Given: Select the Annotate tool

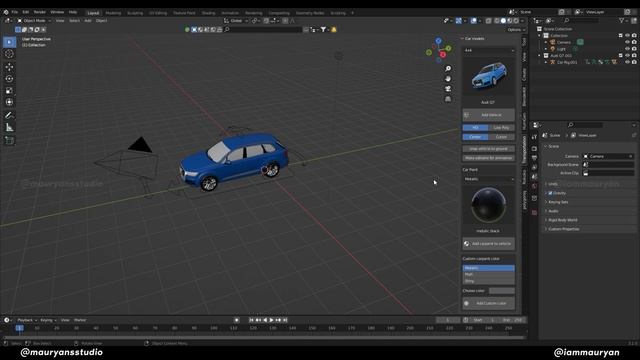Looking at the screenshot, I should pos(9,116).
